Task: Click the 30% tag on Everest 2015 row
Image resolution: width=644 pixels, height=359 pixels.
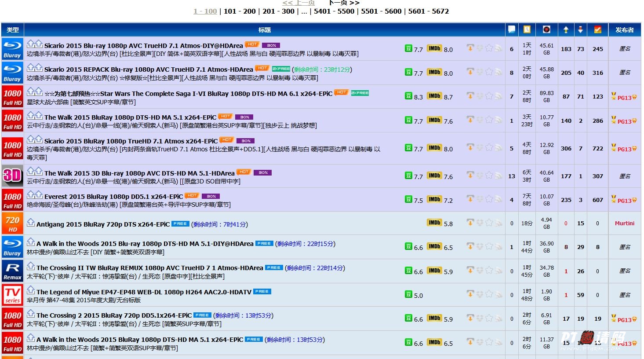Action: pyautogui.click(x=211, y=196)
